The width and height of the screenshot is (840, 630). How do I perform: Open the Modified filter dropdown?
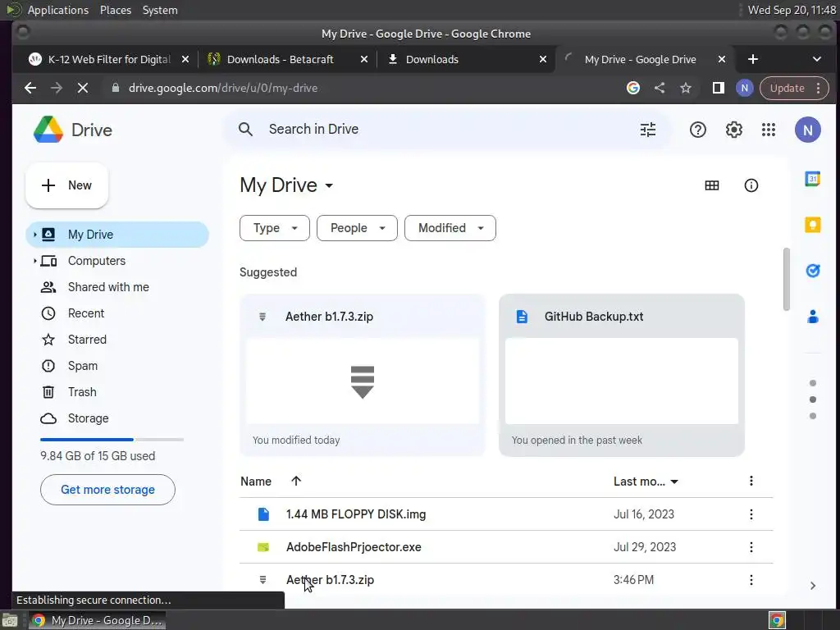[450, 228]
